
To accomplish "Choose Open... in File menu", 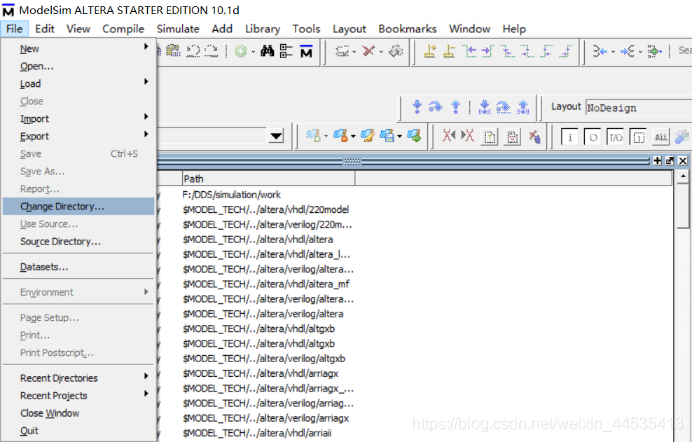I will [78, 66].
